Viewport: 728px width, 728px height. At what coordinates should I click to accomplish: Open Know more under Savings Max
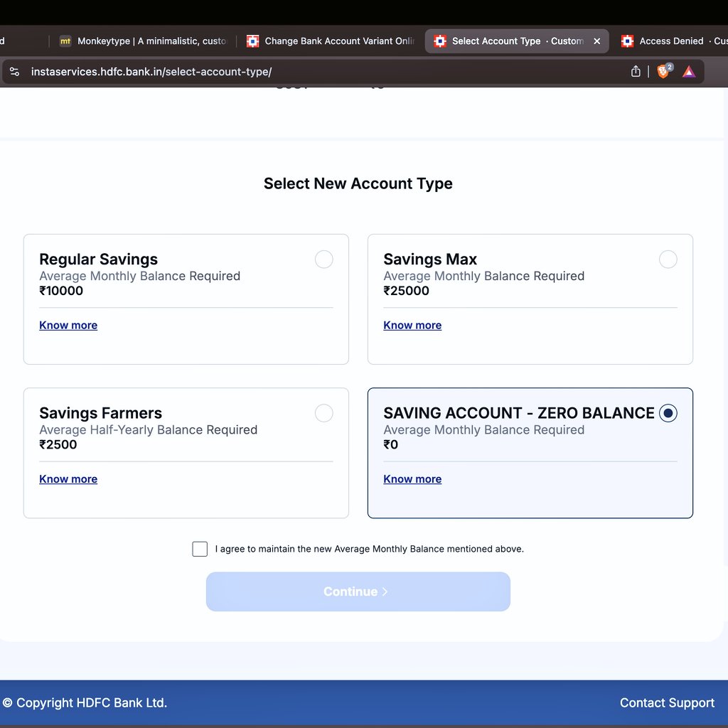point(412,325)
